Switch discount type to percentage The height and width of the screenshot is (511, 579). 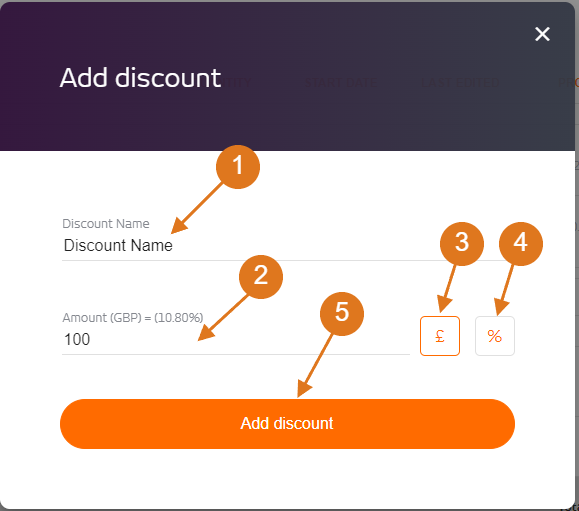click(494, 336)
